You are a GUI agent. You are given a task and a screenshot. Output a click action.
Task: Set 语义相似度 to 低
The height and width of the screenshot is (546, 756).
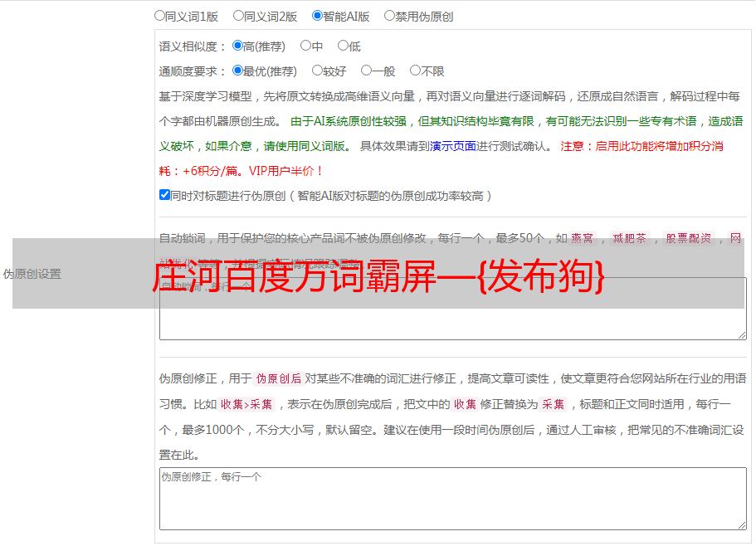point(343,46)
